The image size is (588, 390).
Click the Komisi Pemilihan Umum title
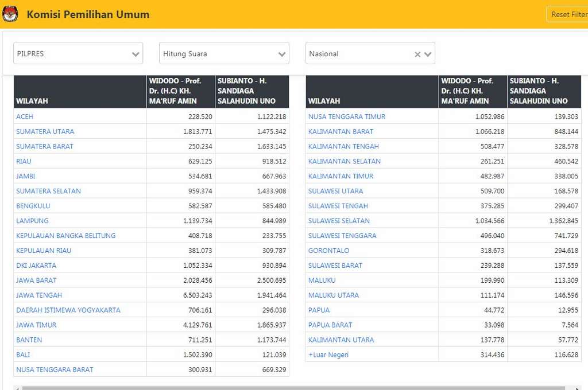click(88, 14)
